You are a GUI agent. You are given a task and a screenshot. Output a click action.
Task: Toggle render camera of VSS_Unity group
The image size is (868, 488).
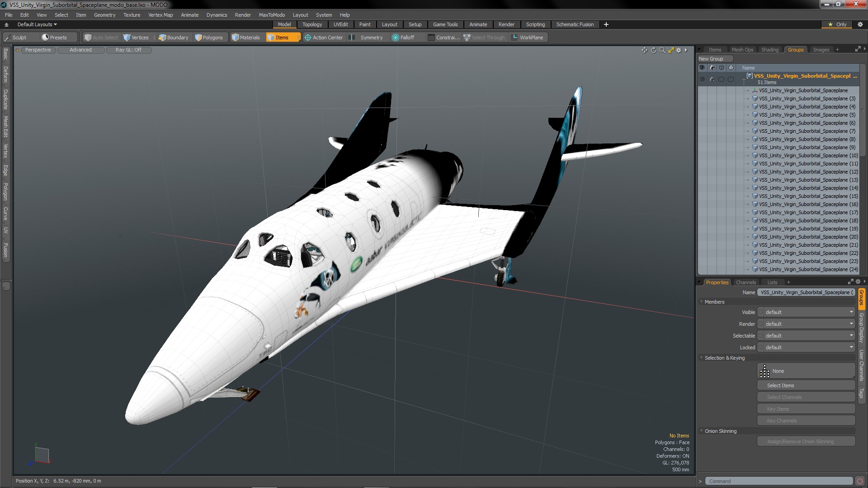point(712,79)
